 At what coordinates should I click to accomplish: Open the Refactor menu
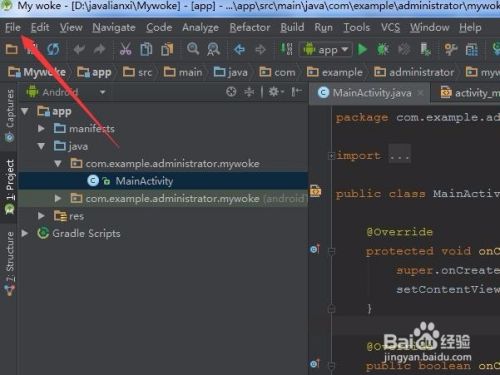(250, 27)
